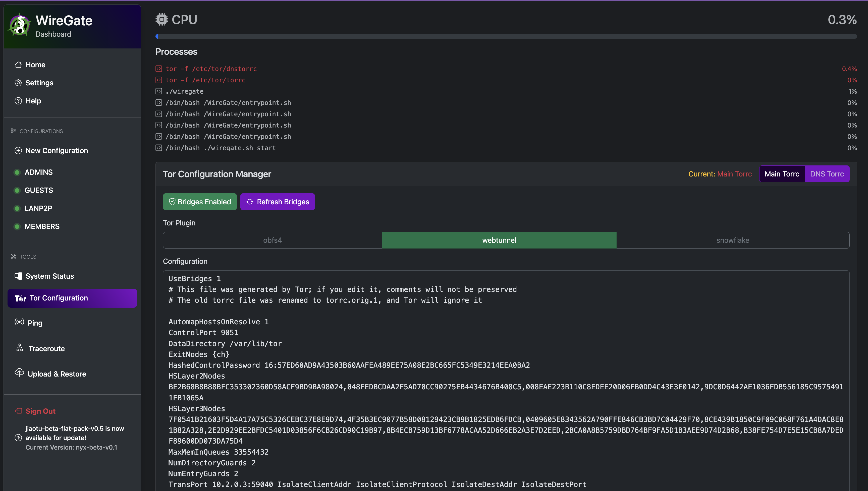Open the Home page
The image size is (868, 491).
(x=72, y=65)
